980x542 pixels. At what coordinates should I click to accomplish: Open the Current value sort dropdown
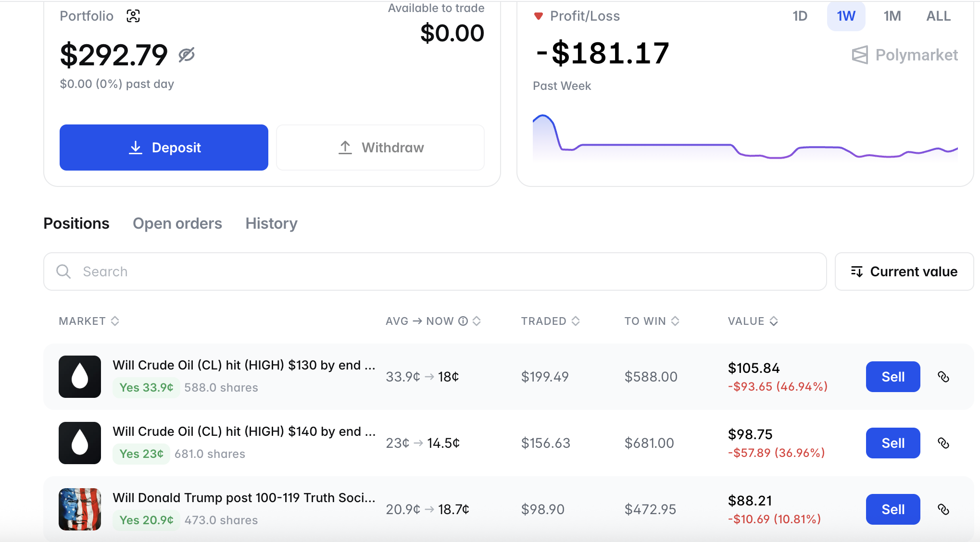pos(904,271)
